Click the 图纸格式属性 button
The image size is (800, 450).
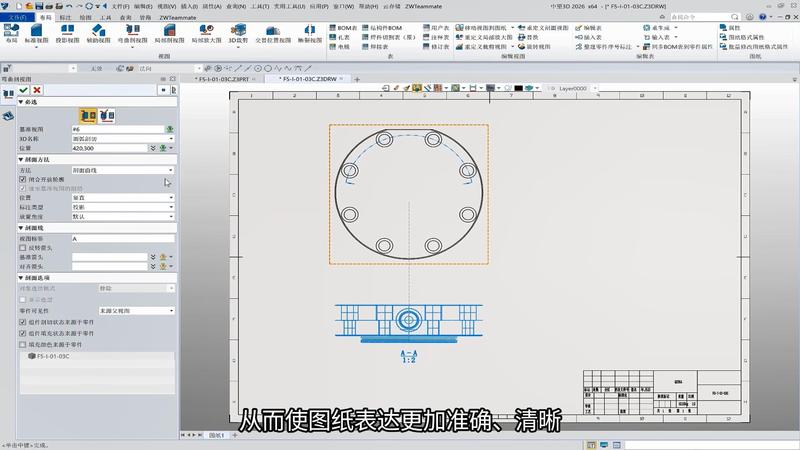tap(748, 36)
